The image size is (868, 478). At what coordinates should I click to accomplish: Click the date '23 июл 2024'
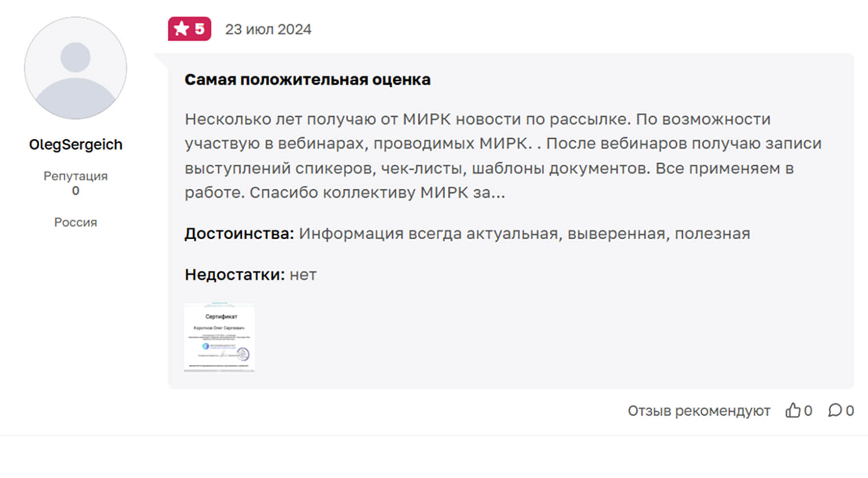tap(268, 29)
